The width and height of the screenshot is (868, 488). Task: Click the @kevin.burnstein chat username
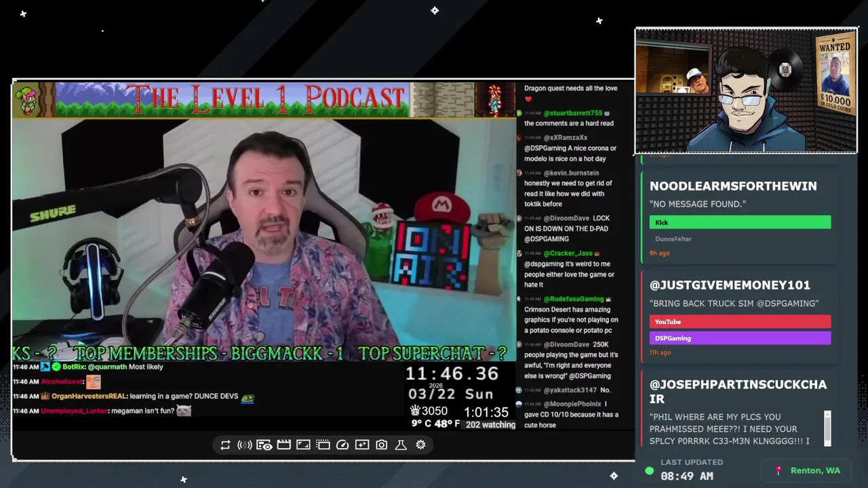tap(571, 173)
